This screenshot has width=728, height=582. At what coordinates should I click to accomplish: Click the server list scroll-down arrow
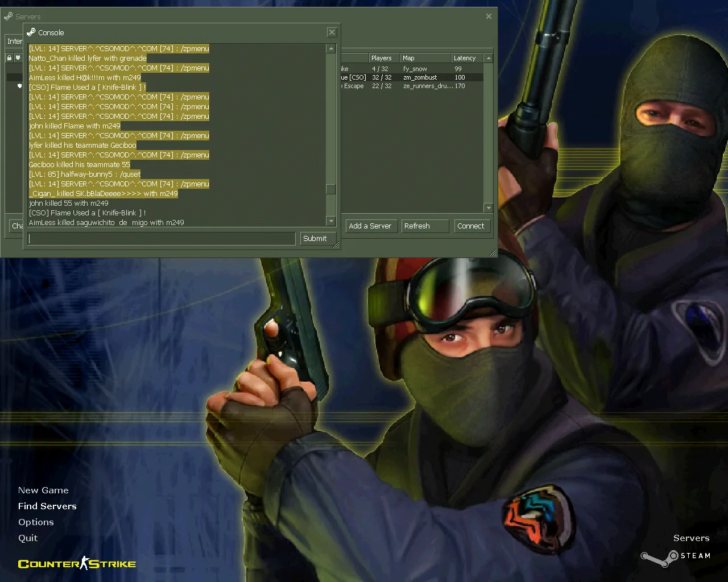point(489,208)
